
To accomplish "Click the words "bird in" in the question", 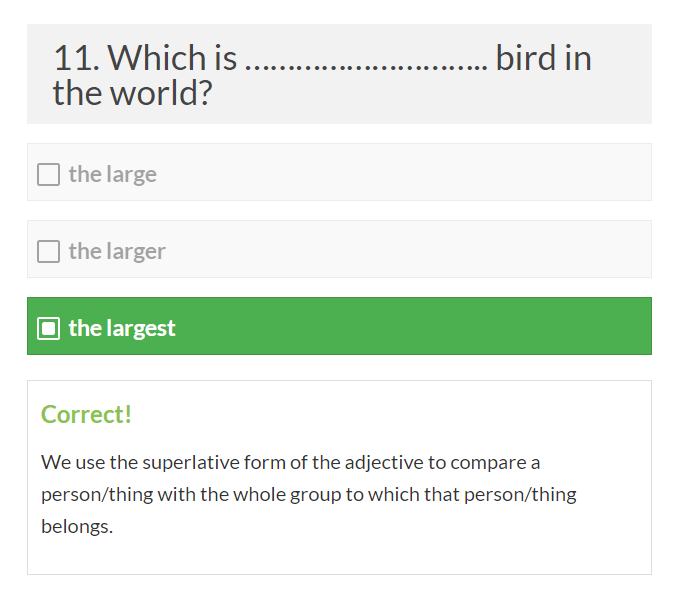I will pyautogui.click(x=543, y=58).
